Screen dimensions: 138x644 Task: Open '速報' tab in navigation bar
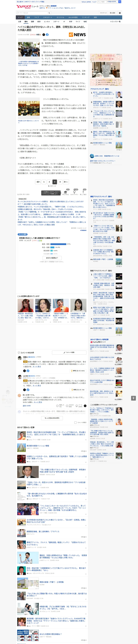pyautogui.click(x=28, y=17)
